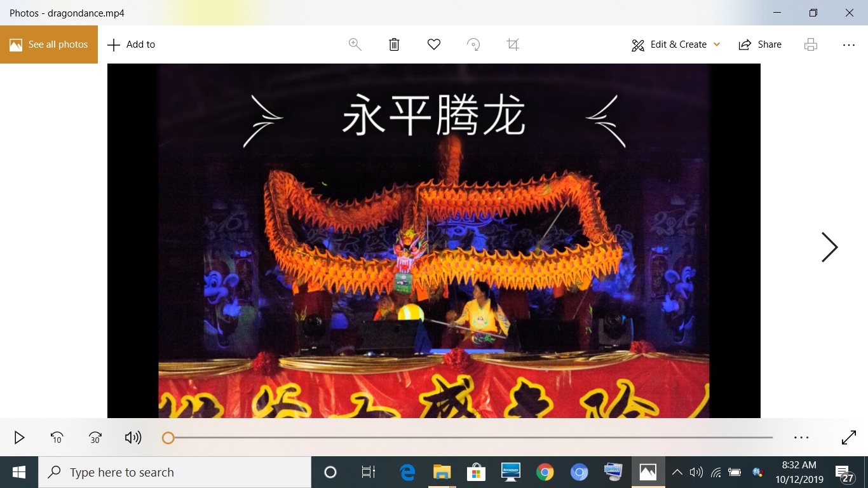Open Wi-Fi network settings icon
Screen dimensions: 868x488
716,472
